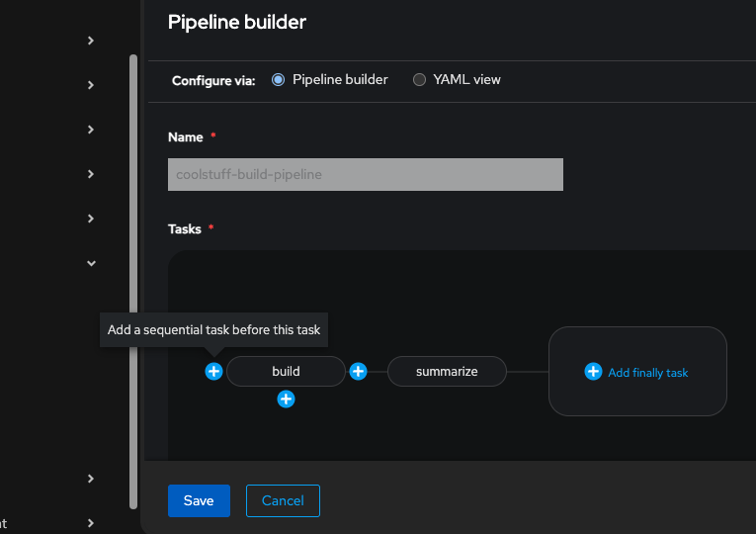Click the plus icon in finally task box

pos(593,371)
